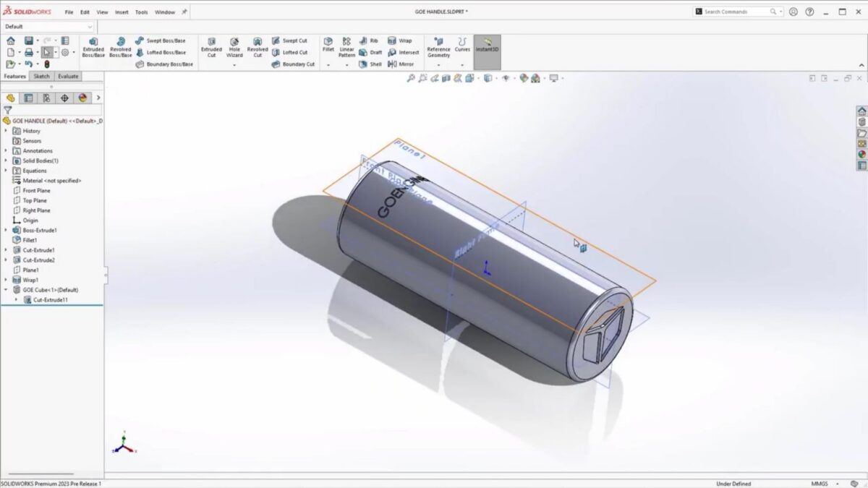Image resolution: width=868 pixels, height=488 pixels.
Task: Select the Draft tool
Action: (370, 52)
